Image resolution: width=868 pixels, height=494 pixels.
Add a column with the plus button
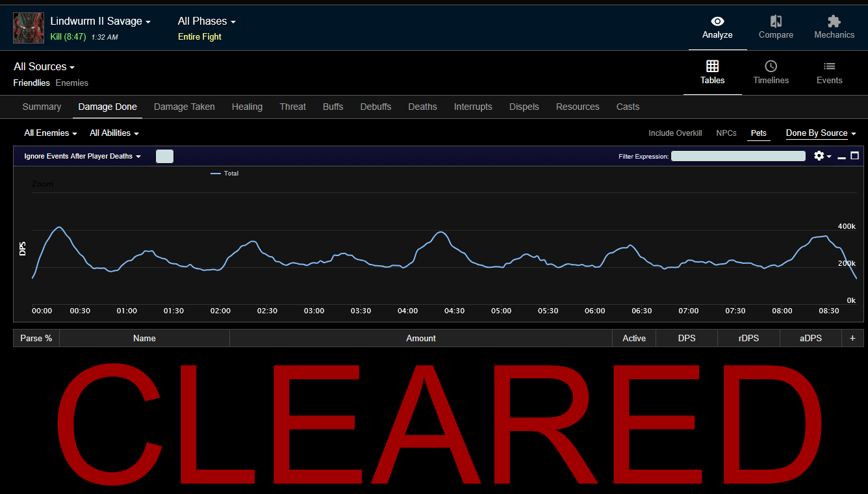click(x=852, y=338)
